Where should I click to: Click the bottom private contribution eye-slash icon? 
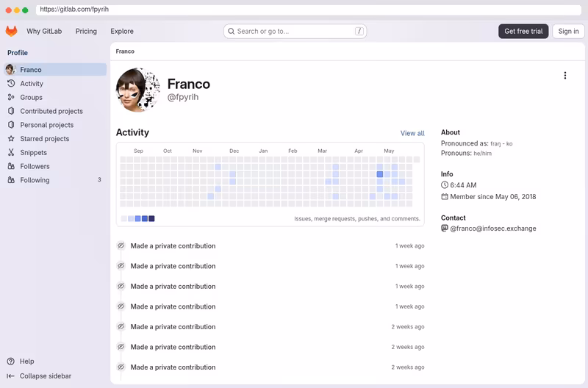[x=121, y=367]
